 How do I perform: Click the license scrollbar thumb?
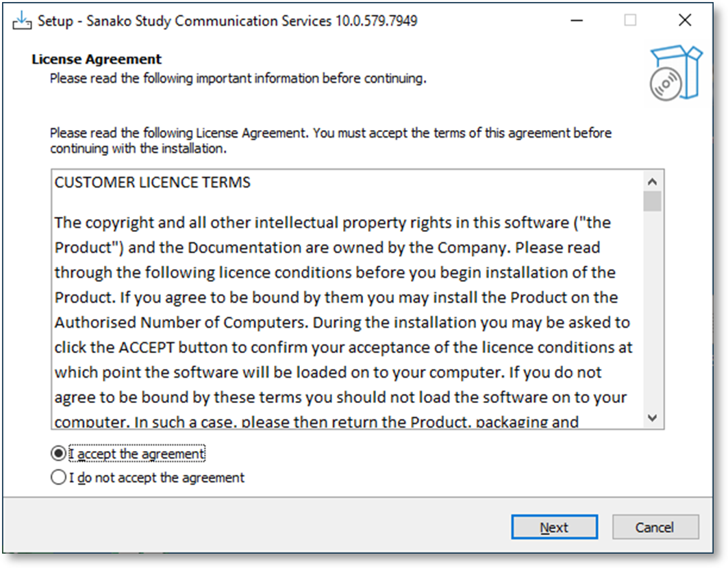pyautogui.click(x=652, y=202)
